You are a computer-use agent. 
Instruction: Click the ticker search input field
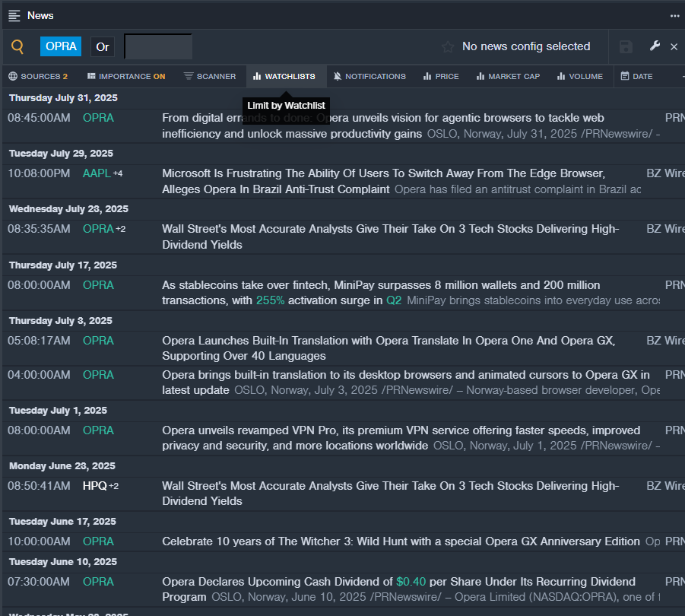158,46
